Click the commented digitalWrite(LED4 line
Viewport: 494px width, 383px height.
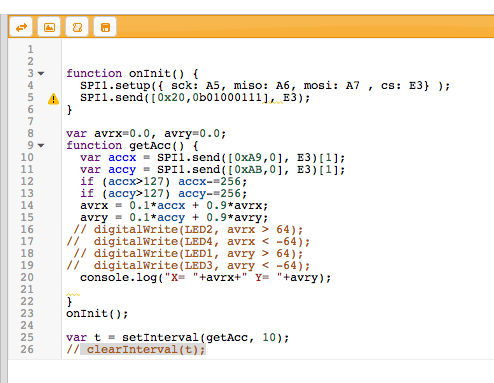(x=188, y=242)
